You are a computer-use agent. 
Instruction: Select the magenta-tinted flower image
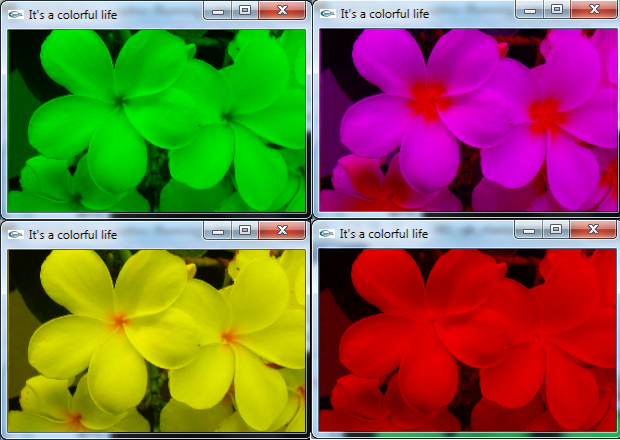pos(469,120)
